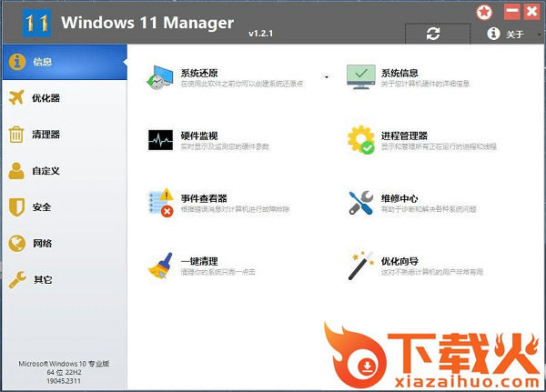
Task: Select the 清理器 sidebar tab
Action: coord(65,135)
